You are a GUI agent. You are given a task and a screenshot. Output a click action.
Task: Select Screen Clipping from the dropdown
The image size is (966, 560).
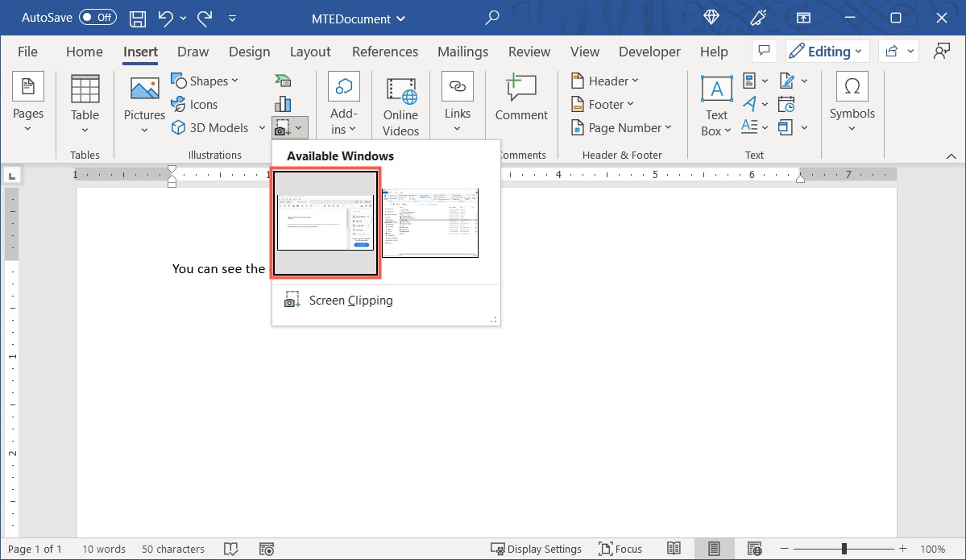[x=350, y=300]
